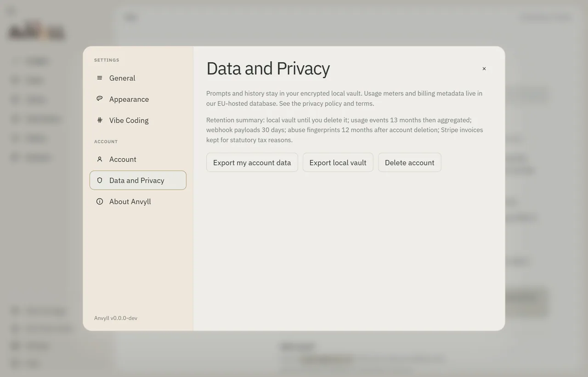This screenshot has width=588, height=377.
Task: Select Data and Privacy in sidebar
Action: [138, 180]
